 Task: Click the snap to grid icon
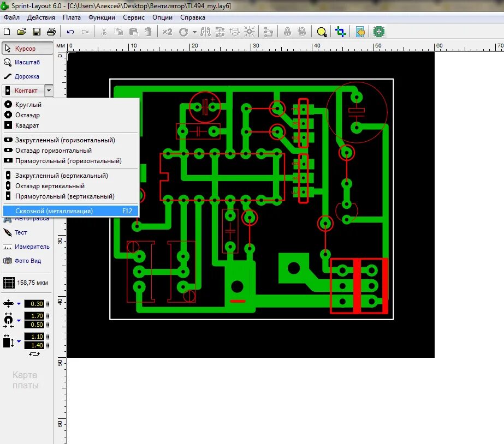click(235, 32)
